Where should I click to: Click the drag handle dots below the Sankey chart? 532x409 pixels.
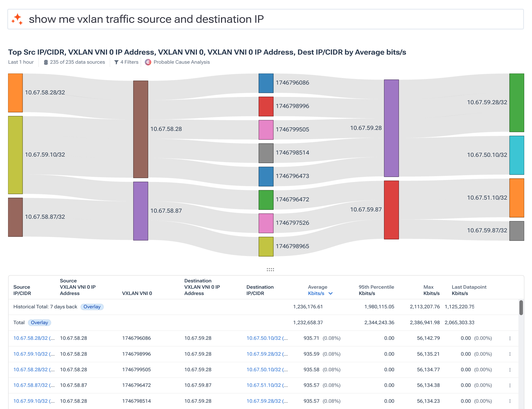click(x=270, y=270)
